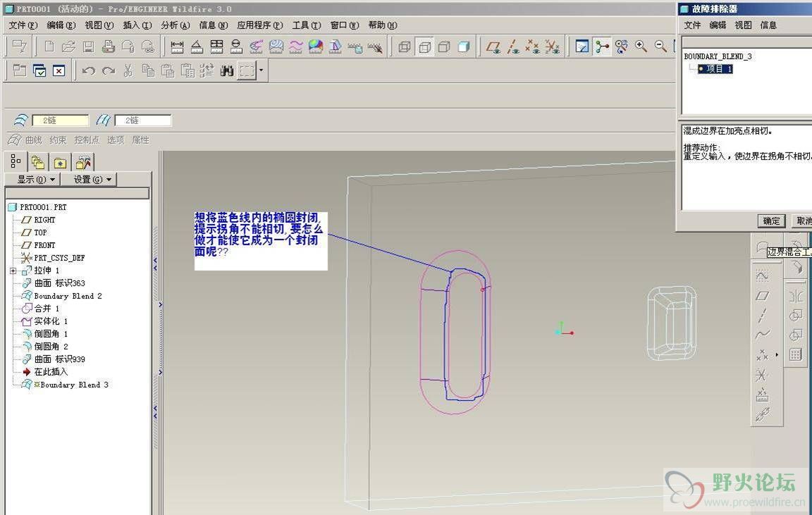Click the Zoom Out magnifier icon
This screenshot has width=812, height=515.
(660, 46)
